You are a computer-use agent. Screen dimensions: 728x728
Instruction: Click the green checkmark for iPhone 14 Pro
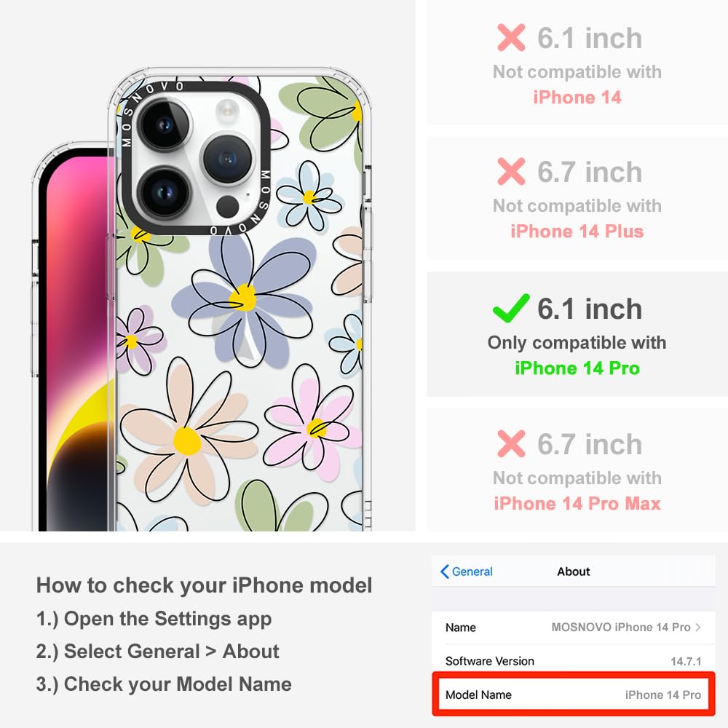[x=511, y=308]
